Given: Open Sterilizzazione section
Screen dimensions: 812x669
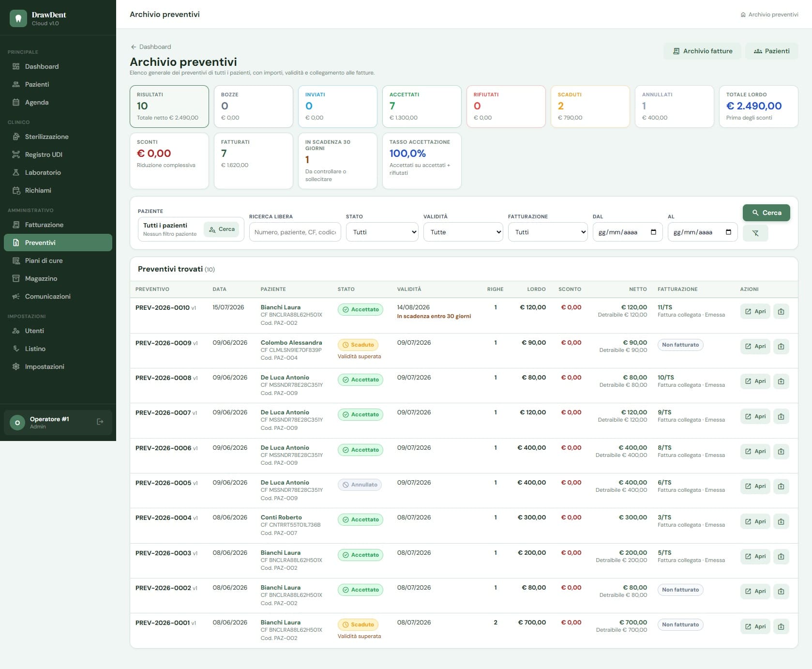Looking at the screenshot, I should 58,137.
